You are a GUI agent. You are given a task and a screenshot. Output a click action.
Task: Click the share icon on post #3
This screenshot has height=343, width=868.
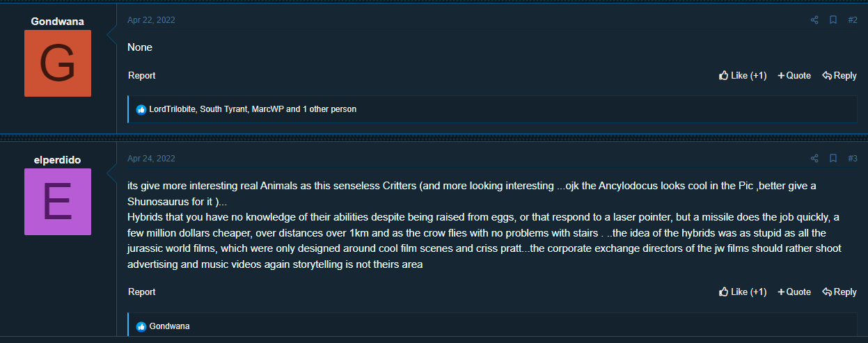814,159
